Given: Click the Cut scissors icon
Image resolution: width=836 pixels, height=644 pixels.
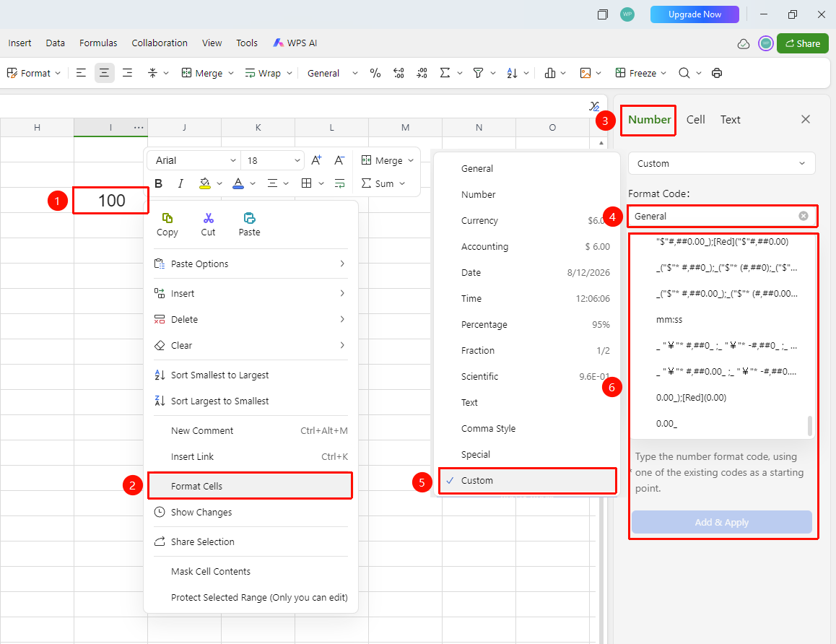Looking at the screenshot, I should pos(208,218).
